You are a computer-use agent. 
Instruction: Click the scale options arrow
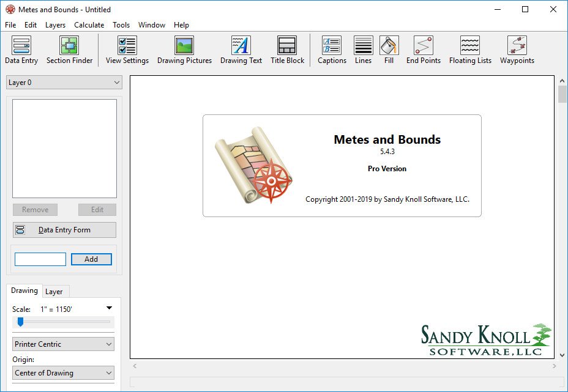coord(109,308)
